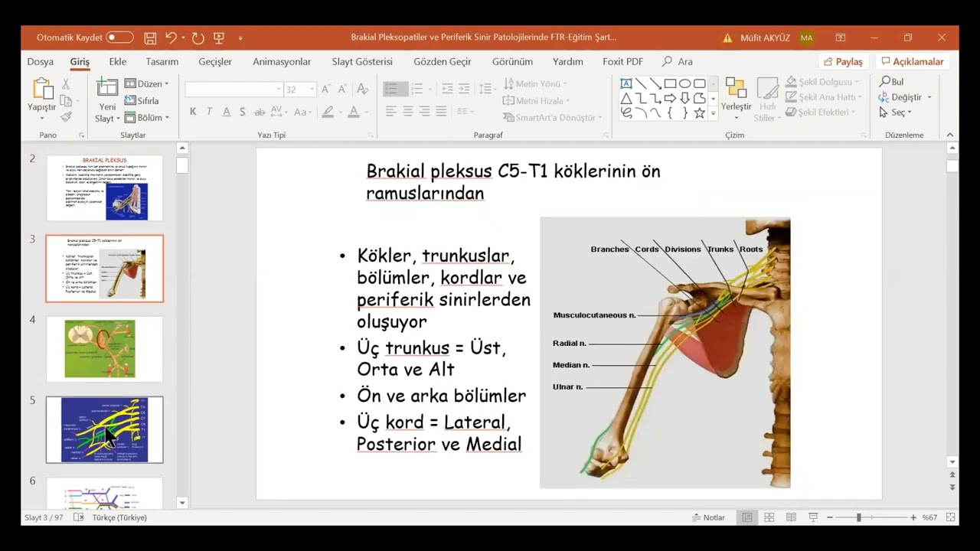This screenshot has height=551, width=980.
Task: Fit slide to current window icon
Action: [951, 517]
